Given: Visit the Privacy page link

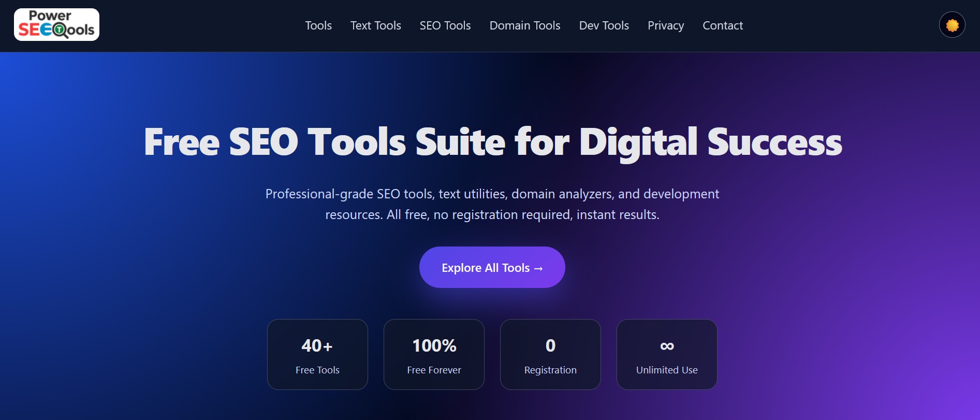Looking at the screenshot, I should [665, 25].
